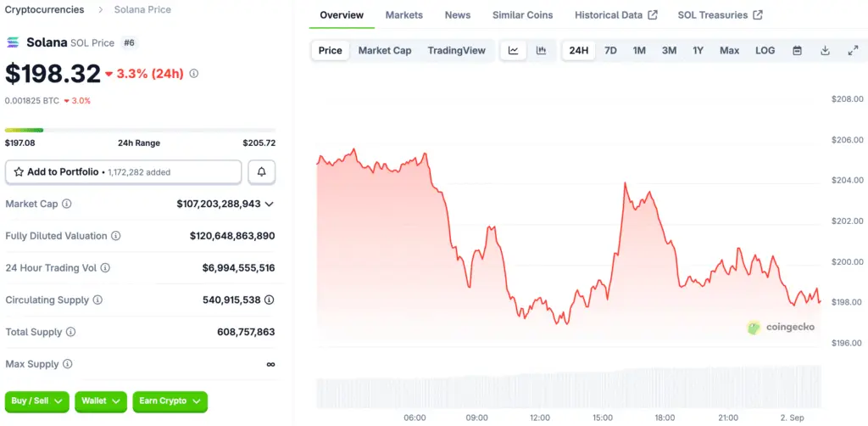Expand chart to fullscreen
This screenshot has height=426, width=868.
(x=853, y=51)
